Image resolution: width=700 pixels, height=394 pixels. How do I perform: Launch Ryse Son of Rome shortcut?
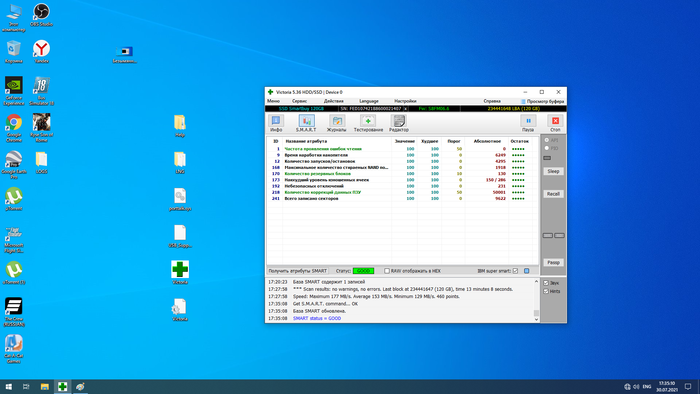point(41,128)
